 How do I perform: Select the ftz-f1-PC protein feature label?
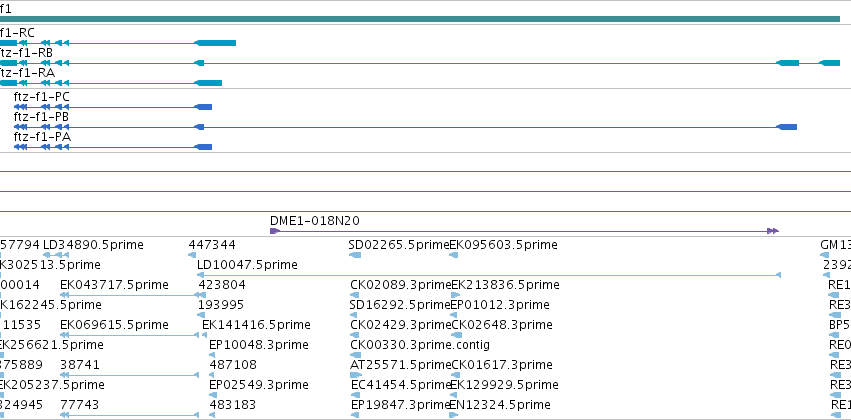click(x=42, y=97)
